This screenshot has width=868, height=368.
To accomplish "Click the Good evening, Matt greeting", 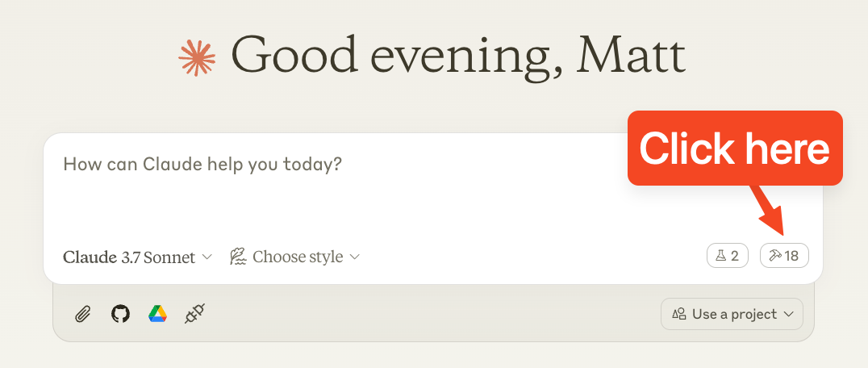I will tap(458, 55).
